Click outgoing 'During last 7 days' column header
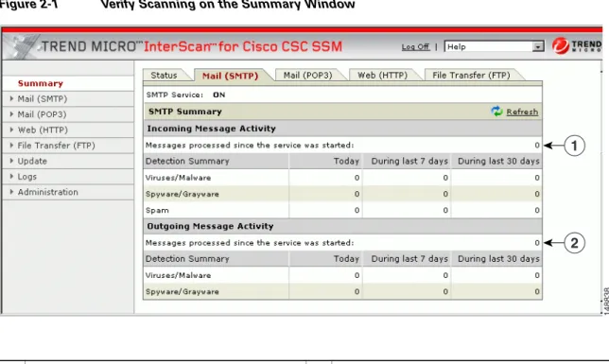This screenshot has width=609, height=364. [409, 259]
